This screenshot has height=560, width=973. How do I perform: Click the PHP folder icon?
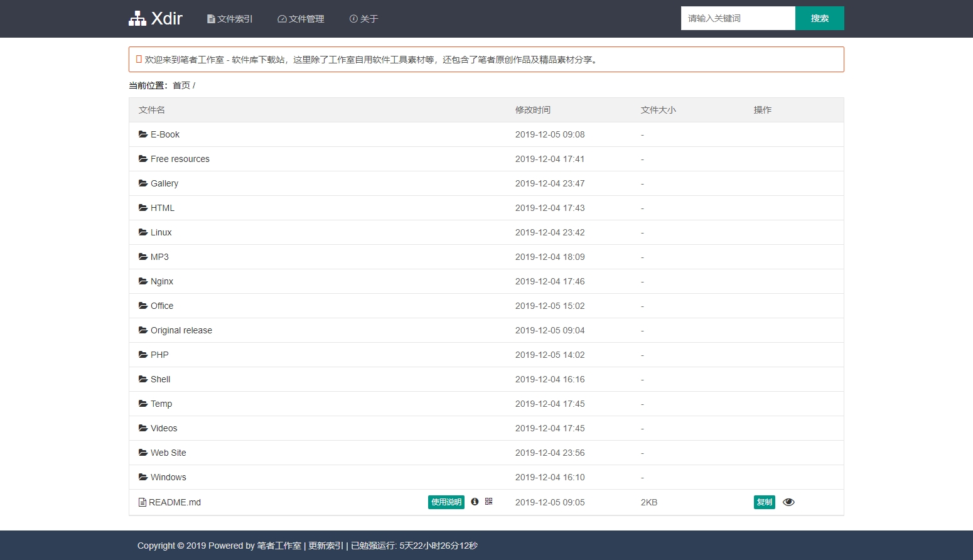tap(143, 355)
